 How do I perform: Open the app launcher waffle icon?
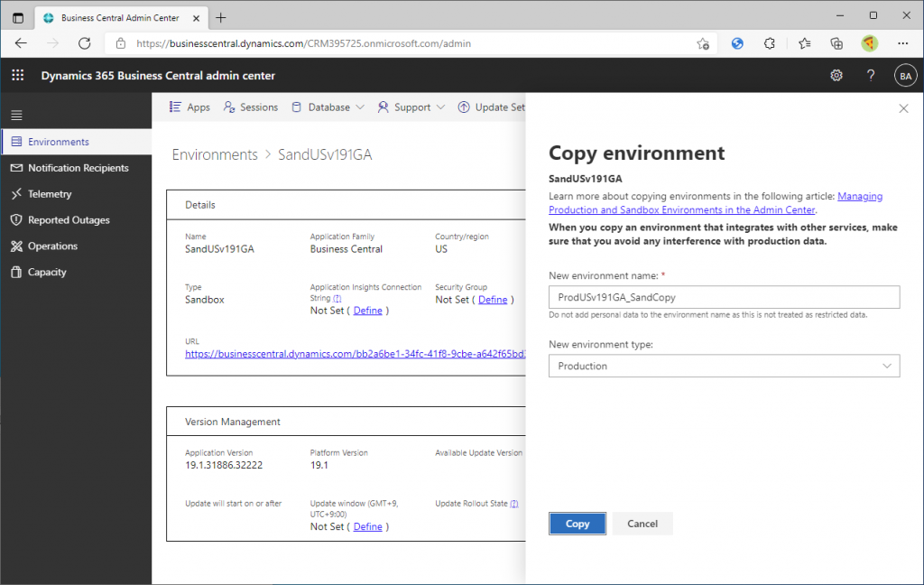[18, 76]
